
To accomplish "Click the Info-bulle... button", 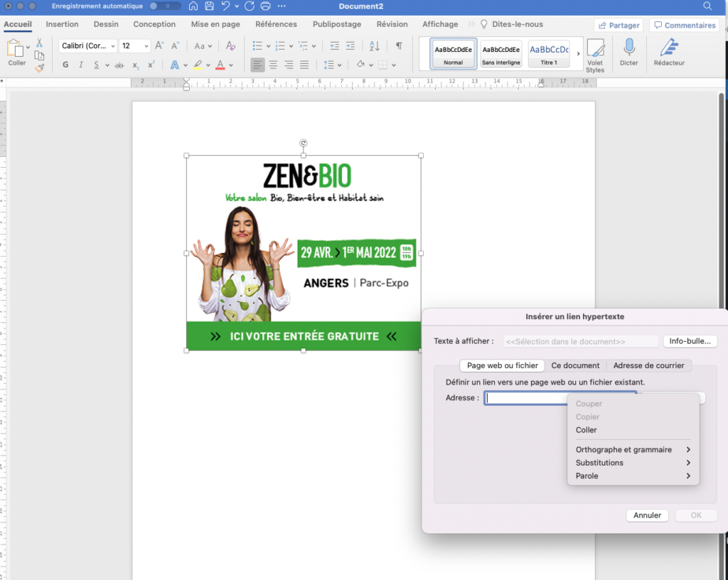I will point(690,341).
